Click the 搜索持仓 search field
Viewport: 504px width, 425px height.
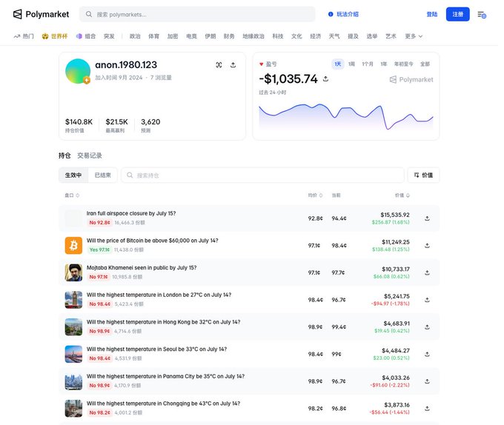pyautogui.click(x=262, y=175)
